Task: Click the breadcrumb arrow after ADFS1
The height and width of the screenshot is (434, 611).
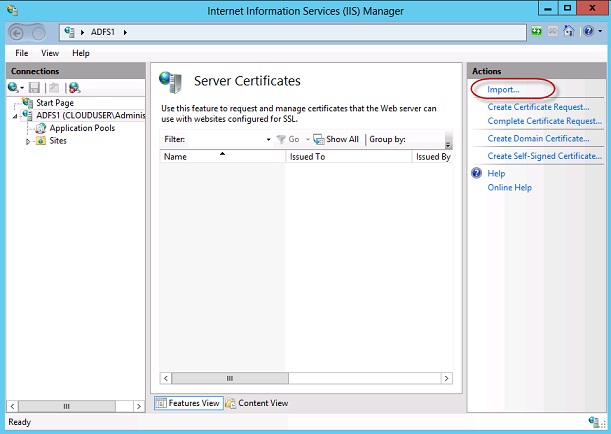Action: (x=125, y=32)
